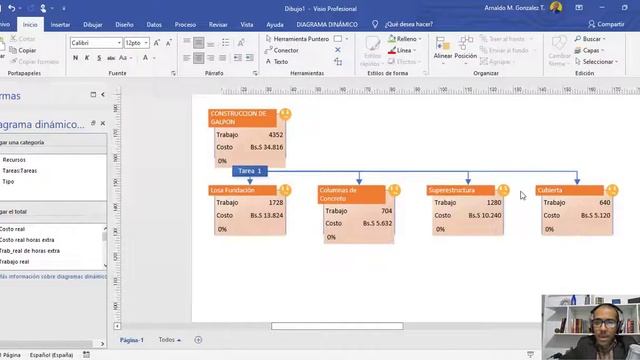Open the rectangle shape tool dropdown
Viewport: 640px width, 360px height.
click(347, 39)
